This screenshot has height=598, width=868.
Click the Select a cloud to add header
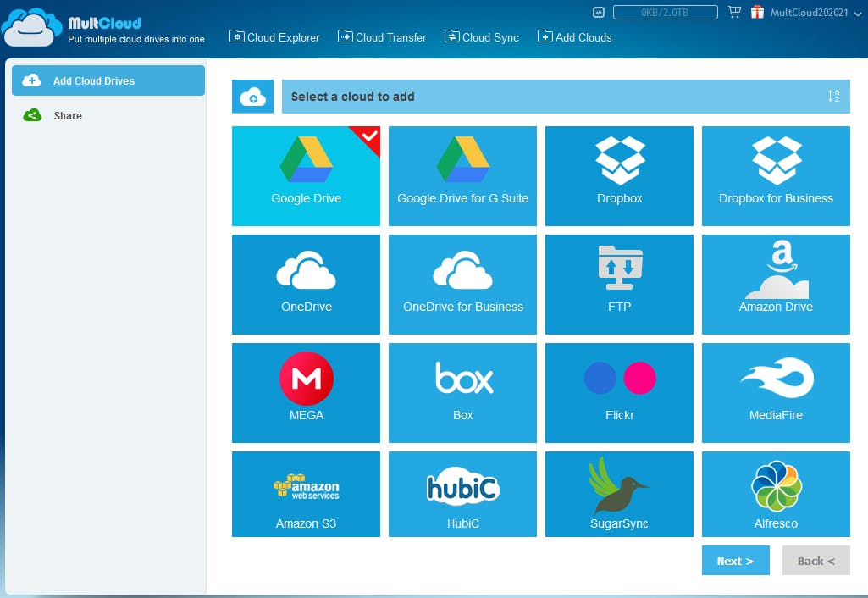566,97
